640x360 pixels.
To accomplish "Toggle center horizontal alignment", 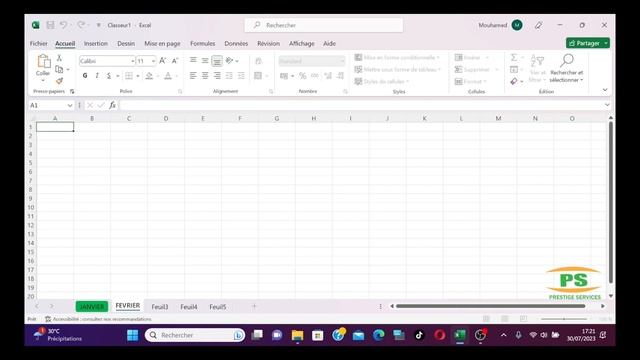I will click(205, 76).
